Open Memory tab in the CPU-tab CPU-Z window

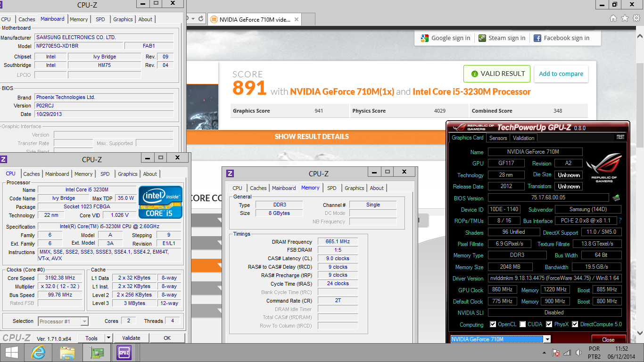coord(83,174)
